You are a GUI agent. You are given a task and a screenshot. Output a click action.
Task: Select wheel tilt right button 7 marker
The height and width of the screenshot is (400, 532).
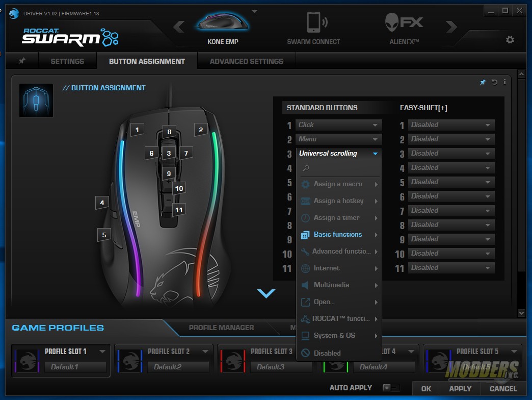point(186,153)
